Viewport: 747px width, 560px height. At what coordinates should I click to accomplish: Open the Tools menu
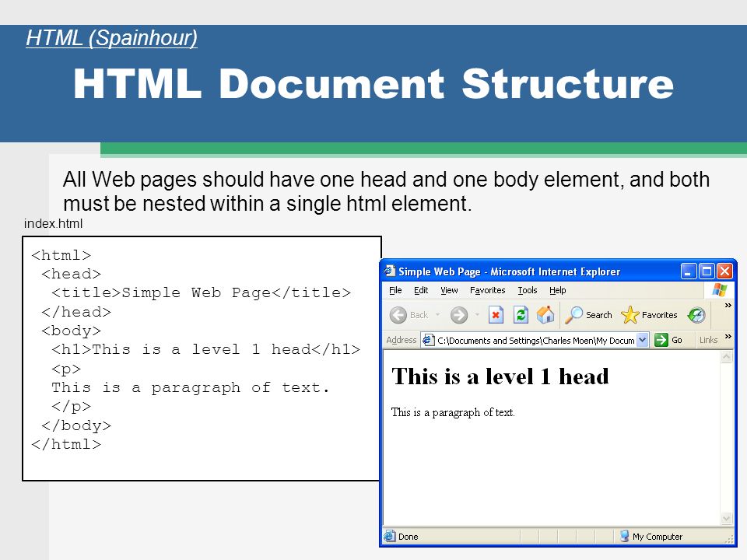(528, 290)
